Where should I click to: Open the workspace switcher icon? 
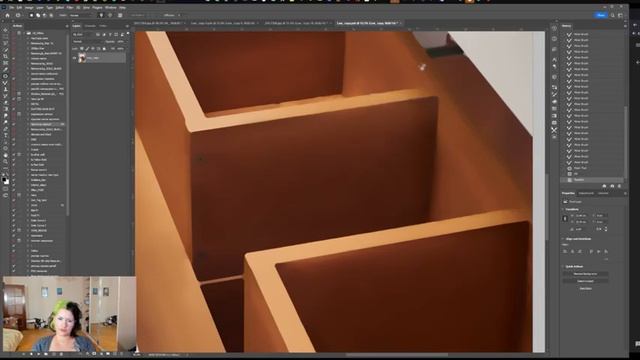pos(620,15)
